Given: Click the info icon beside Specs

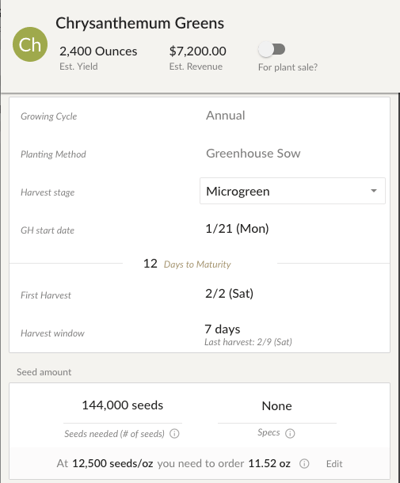Looking at the screenshot, I should [x=290, y=433].
